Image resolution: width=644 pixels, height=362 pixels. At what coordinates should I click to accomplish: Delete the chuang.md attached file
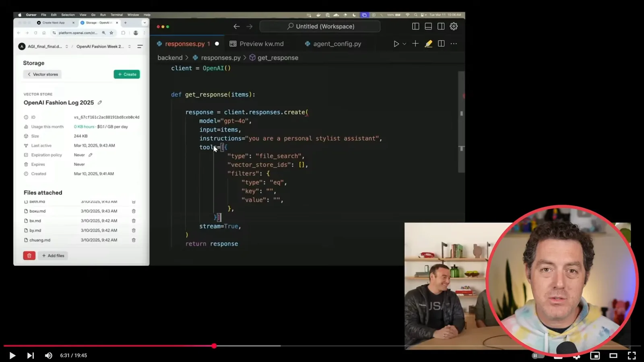pyautogui.click(x=134, y=240)
